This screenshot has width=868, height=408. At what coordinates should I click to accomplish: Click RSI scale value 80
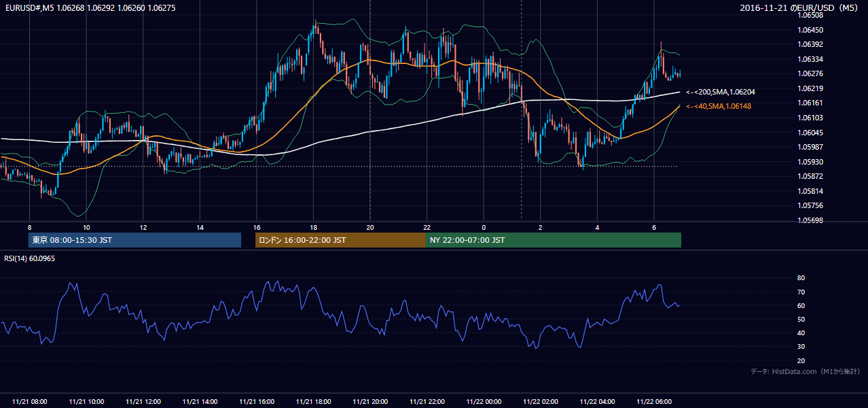pyautogui.click(x=801, y=278)
